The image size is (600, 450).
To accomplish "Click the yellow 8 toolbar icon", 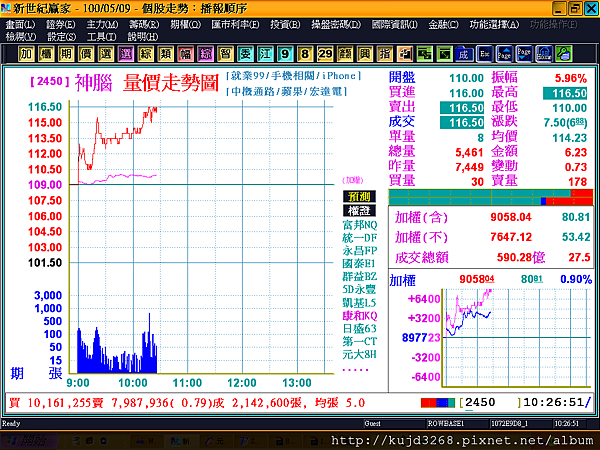I will coord(305,54).
